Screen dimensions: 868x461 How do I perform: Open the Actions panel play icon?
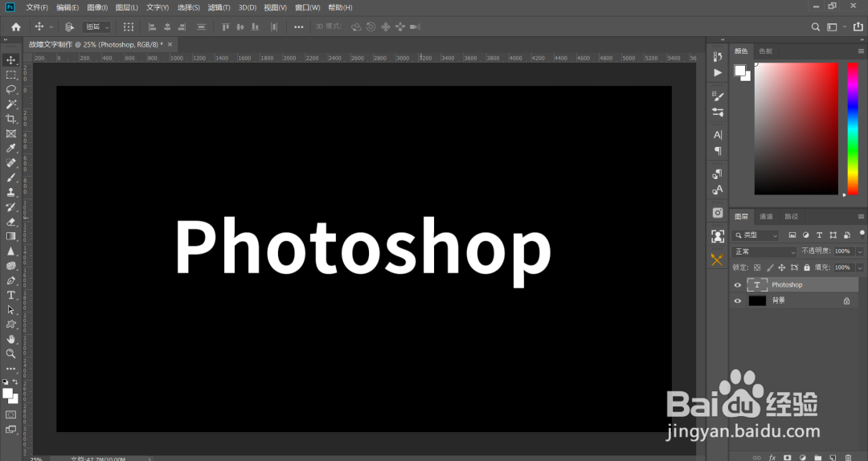click(x=718, y=72)
